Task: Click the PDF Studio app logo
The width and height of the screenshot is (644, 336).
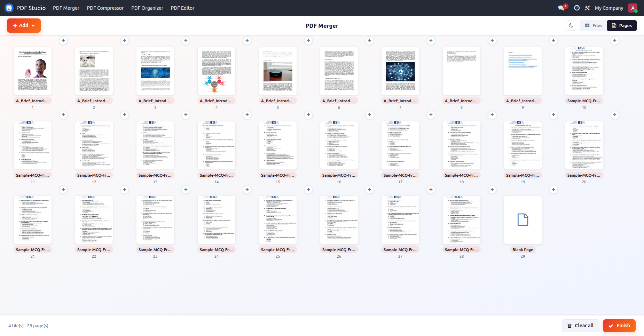Action: click(9, 8)
